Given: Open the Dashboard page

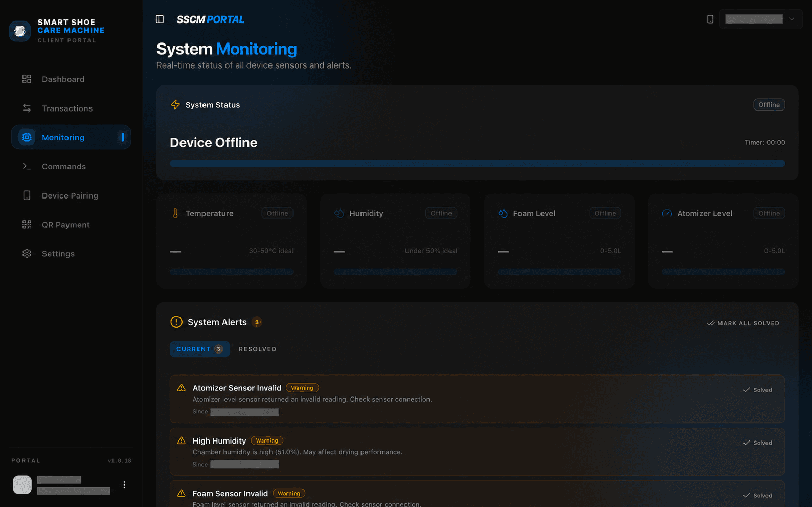Looking at the screenshot, I should (71, 79).
